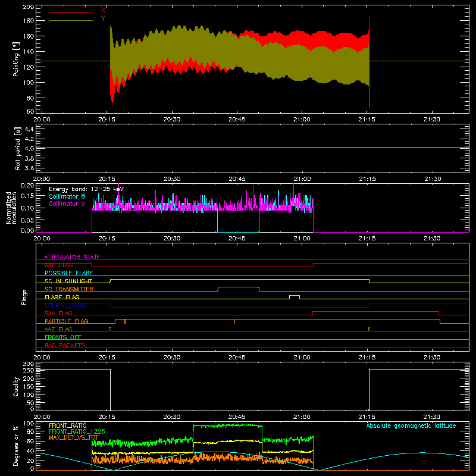Click the PARTICLE_FLAG spike near 20:45
This screenshot has width=476, height=476.
click(x=234, y=321)
